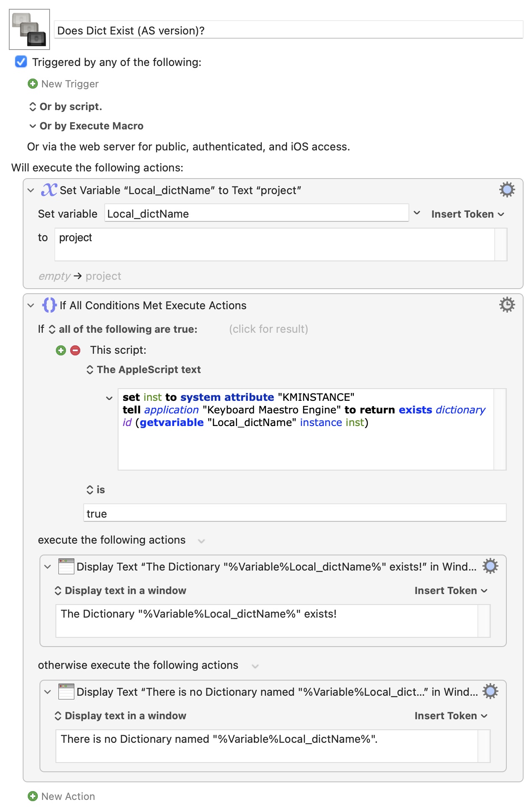Viewport: 532px width, 810px height.
Task: Click the green New Action plus icon
Action: click(x=32, y=796)
